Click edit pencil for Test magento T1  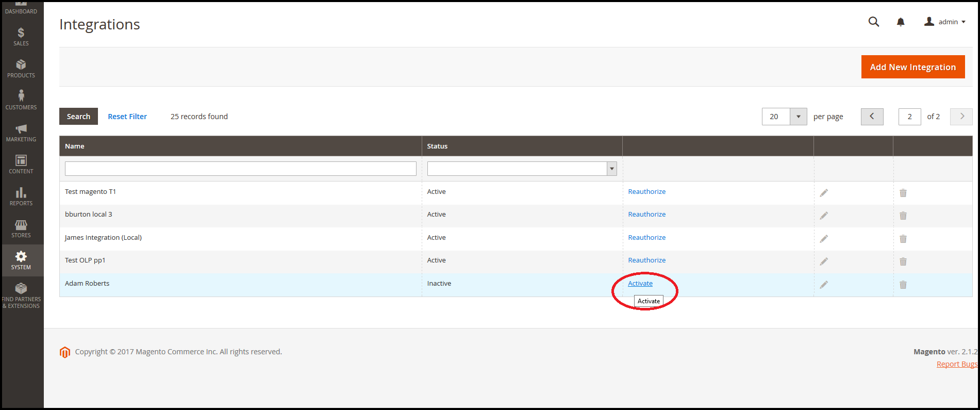[x=824, y=193]
